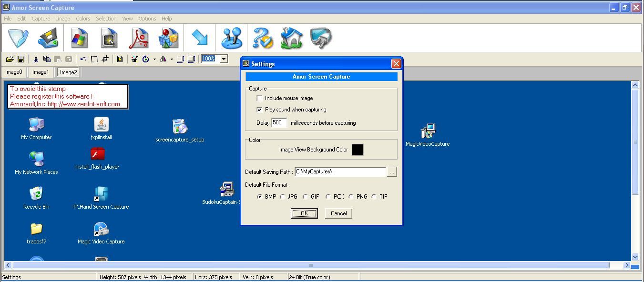Open the View menu

pos(127,19)
